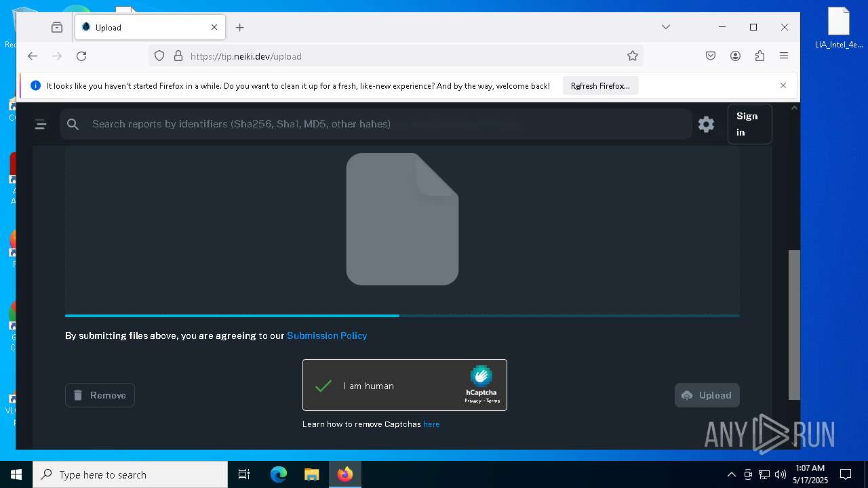
Task: Open the Firefox recent browsing panel icon
Action: click(57, 27)
